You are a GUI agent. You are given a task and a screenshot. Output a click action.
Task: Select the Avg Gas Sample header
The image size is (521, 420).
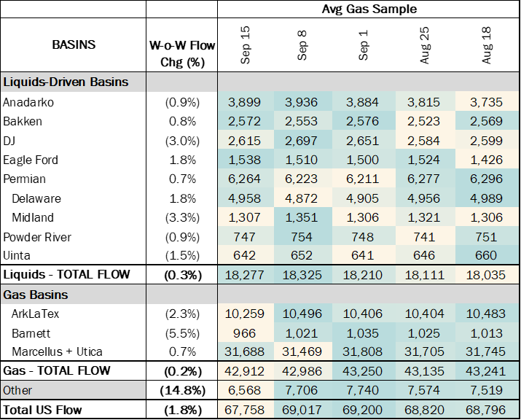[369, 9]
